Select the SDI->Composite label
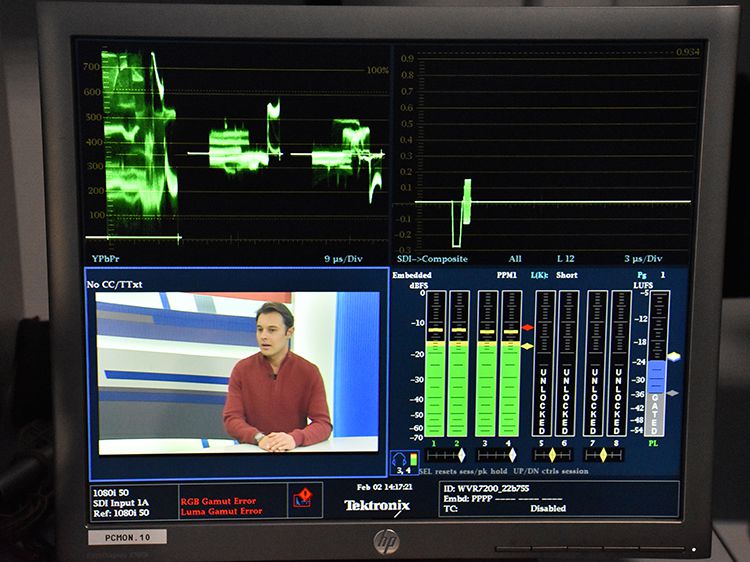The height and width of the screenshot is (562, 750). pos(431,259)
